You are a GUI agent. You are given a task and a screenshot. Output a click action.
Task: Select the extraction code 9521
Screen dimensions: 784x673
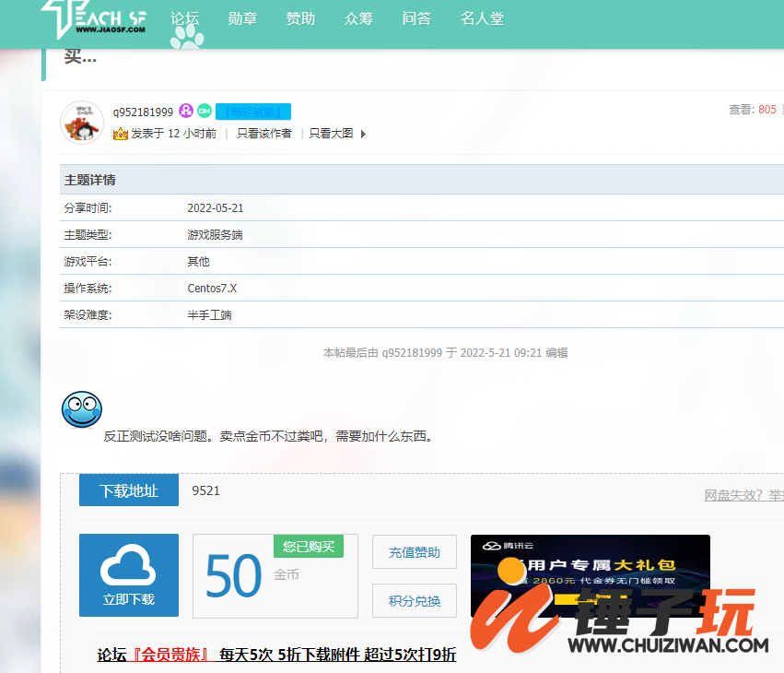pyautogui.click(x=206, y=490)
